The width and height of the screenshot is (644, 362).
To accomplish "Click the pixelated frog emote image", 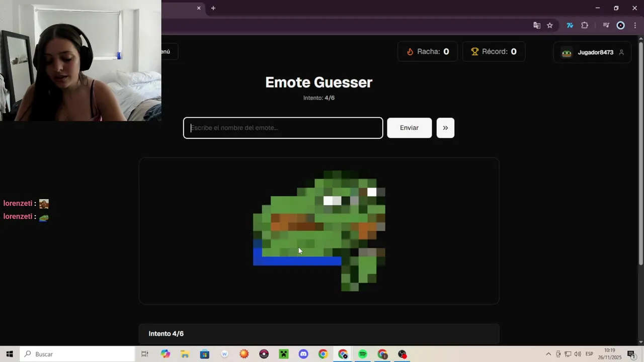I will 319,231.
